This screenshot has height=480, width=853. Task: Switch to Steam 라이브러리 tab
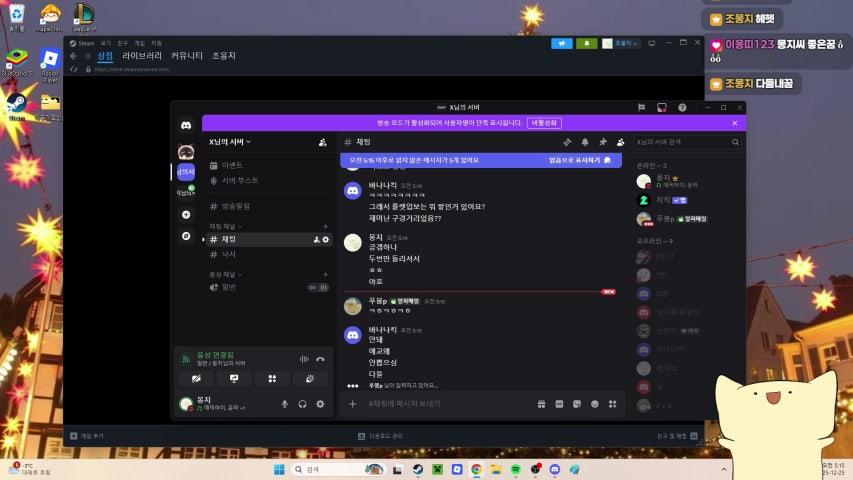[x=142, y=56]
